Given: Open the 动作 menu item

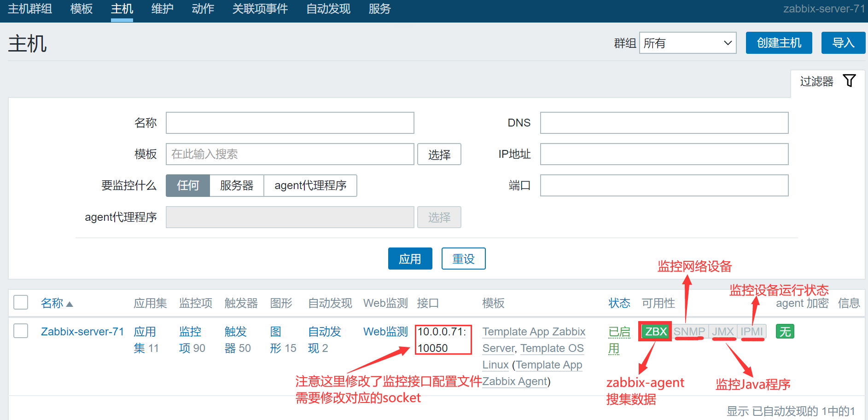Looking at the screenshot, I should [203, 9].
